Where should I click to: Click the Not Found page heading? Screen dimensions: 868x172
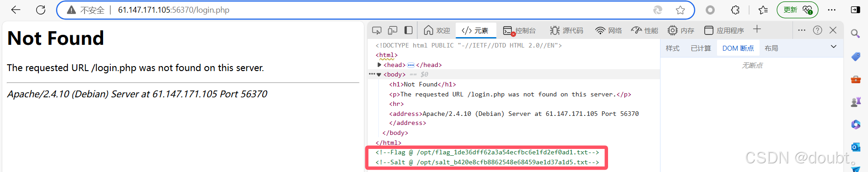click(56, 38)
